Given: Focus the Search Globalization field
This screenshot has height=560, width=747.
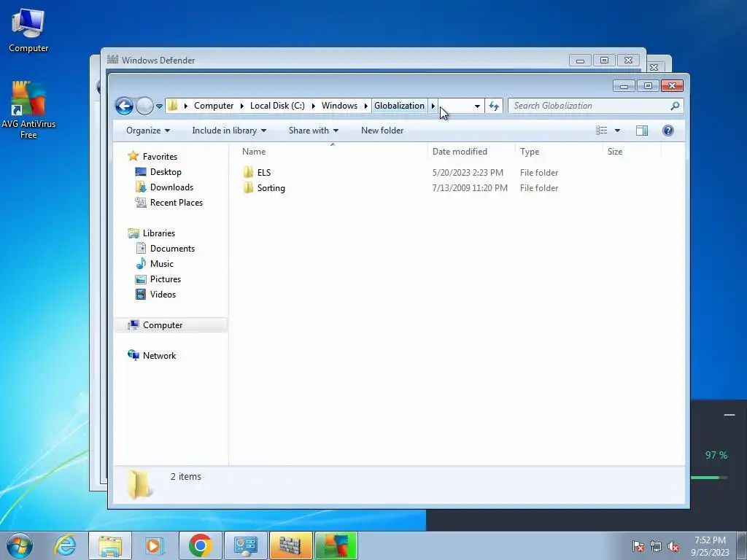Looking at the screenshot, I should (590, 106).
